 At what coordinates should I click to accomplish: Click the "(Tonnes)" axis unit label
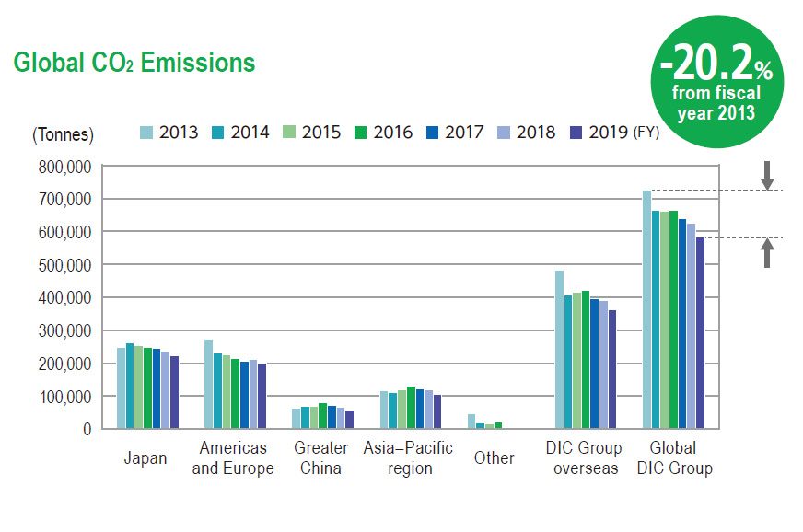click(x=63, y=134)
